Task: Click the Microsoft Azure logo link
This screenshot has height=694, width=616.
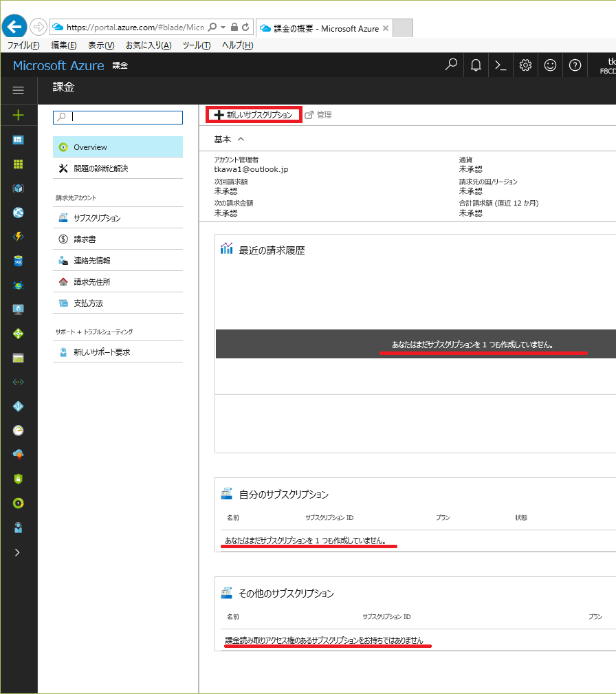Action: [x=58, y=65]
